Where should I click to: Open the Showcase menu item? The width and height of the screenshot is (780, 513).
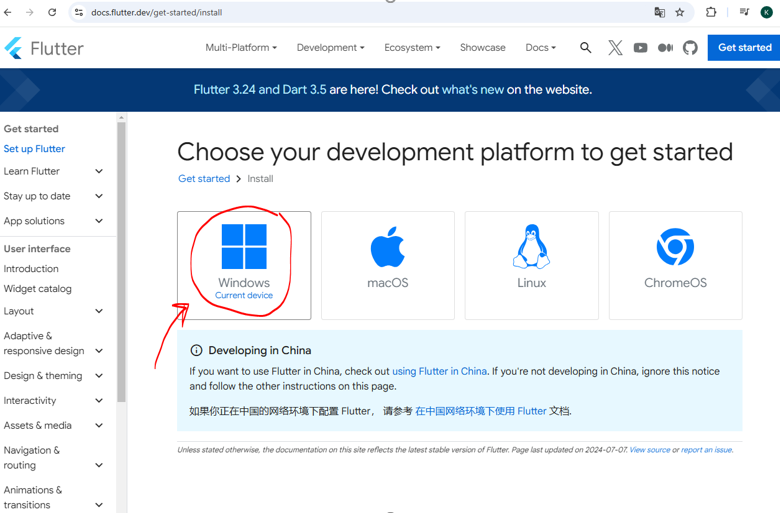click(482, 48)
